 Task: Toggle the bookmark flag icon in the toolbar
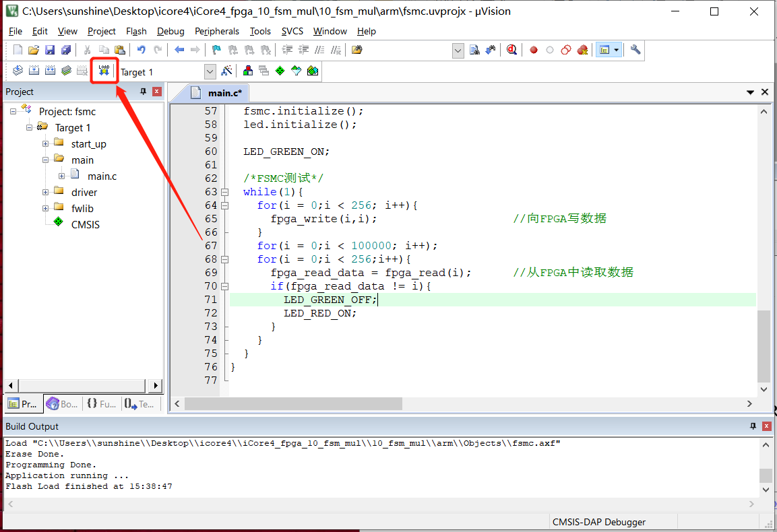(x=216, y=50)
